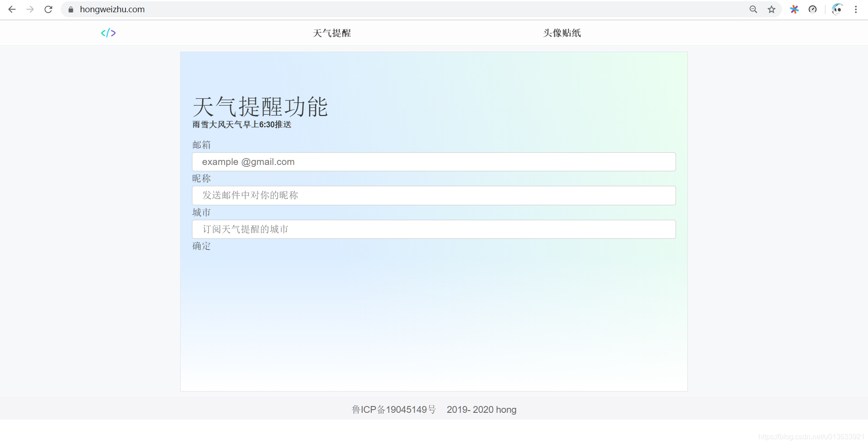Image resolution: width=868 pixels, height=445 pixels.
Task: Open the colorful pinwheel extension icon
Action: [x=794, y=10]
